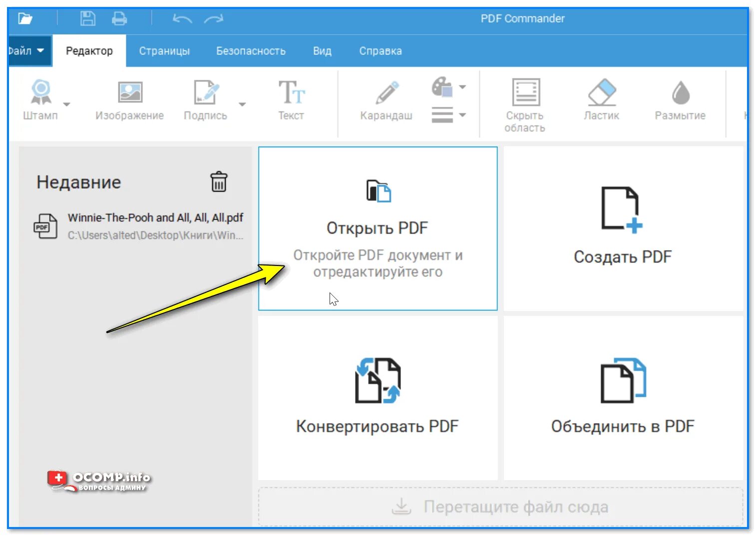Open the color palette icon
This screenshot has height=536, width=756.
[442, 87]
